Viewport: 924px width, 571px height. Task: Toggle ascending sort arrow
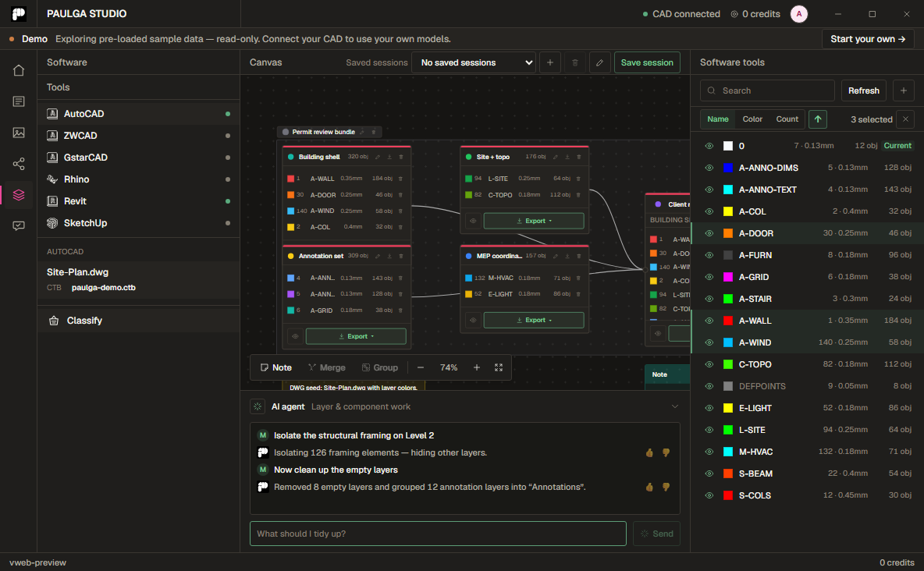pos(818,119)
